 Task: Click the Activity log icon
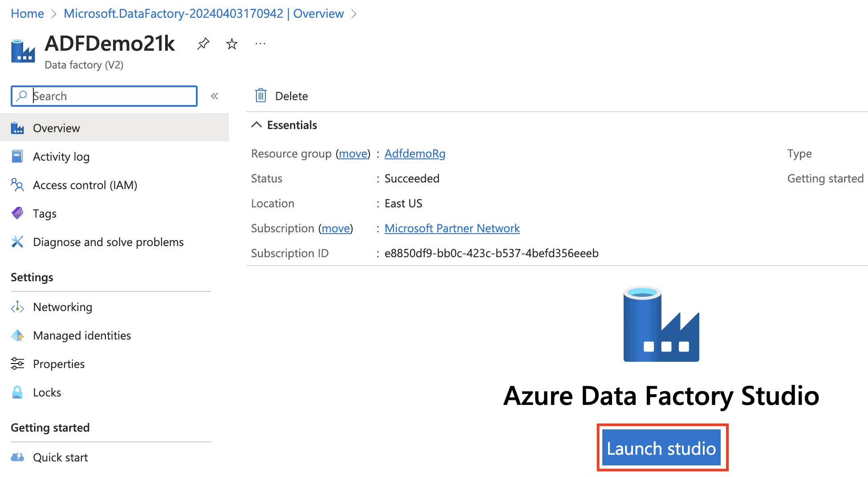pos(17,157)
